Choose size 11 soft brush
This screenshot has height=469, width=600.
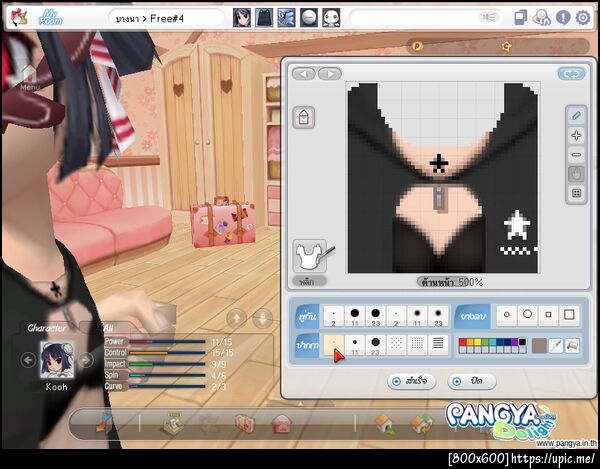417,316
